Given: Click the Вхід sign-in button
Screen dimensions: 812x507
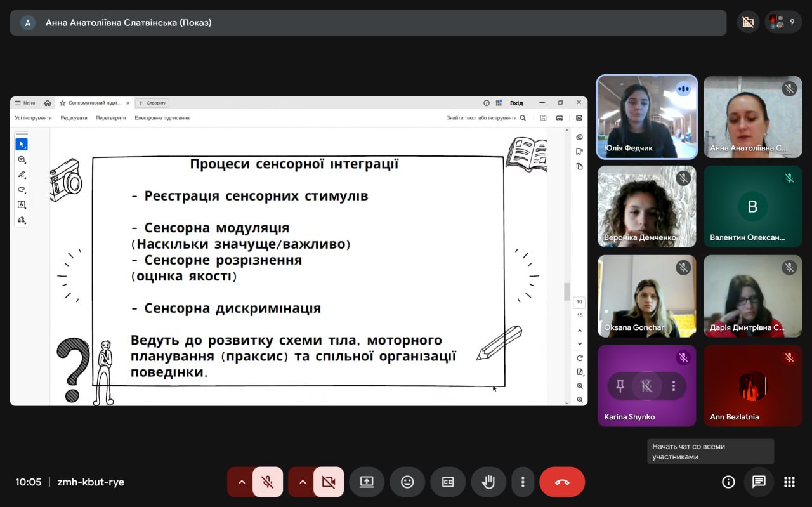Looking at the screenshot, I should [516, 103].
